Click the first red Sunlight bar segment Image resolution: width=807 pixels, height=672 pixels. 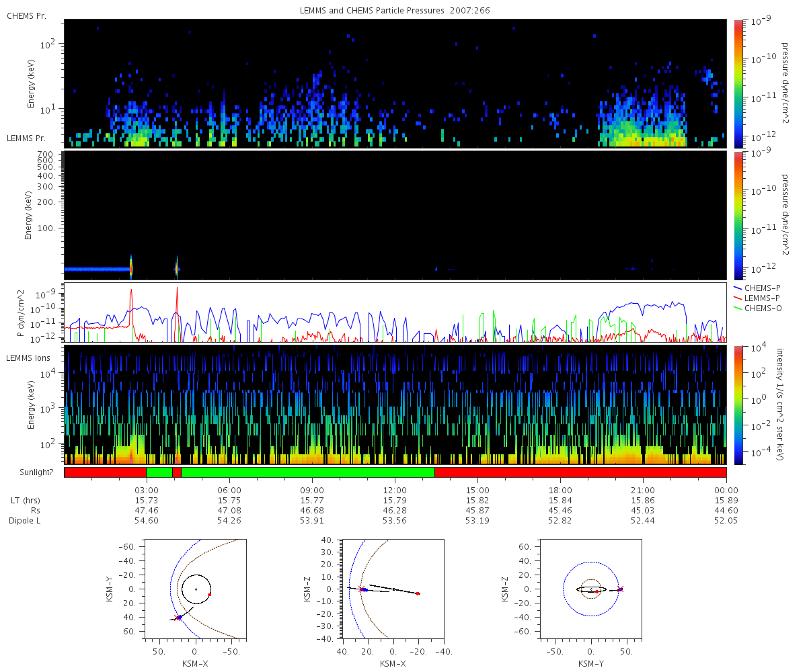tap(105, 472)
